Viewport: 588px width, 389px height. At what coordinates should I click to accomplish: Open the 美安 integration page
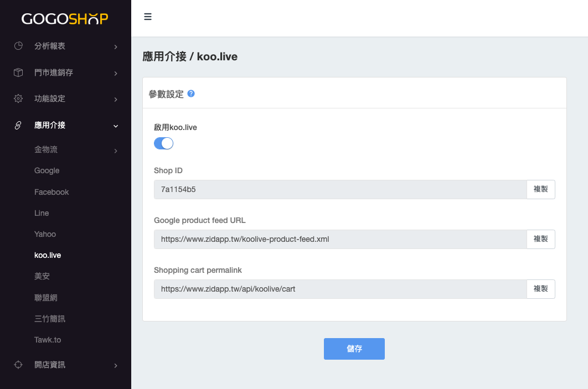42,276
